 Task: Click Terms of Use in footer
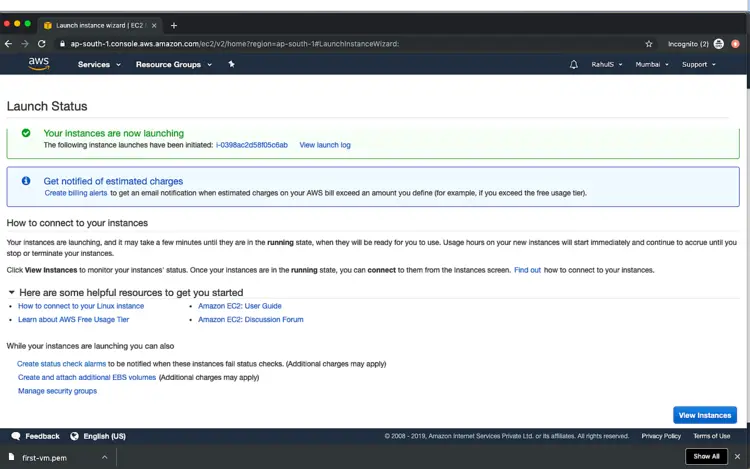(x=711, y=436)
